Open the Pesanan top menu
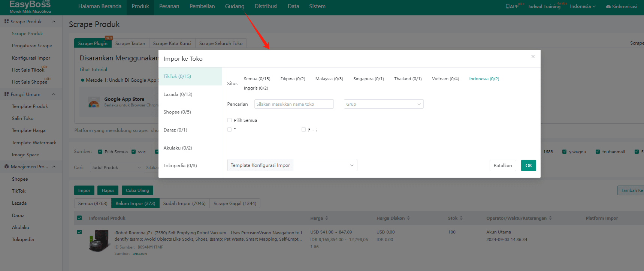Screen dimensions: 644x271 point(169,6)
